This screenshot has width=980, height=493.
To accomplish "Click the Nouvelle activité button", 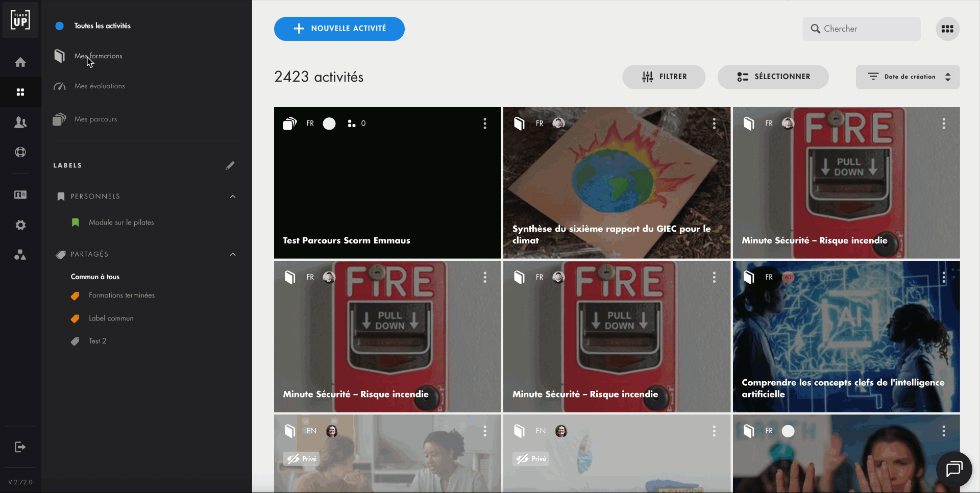I will (339, 29).
